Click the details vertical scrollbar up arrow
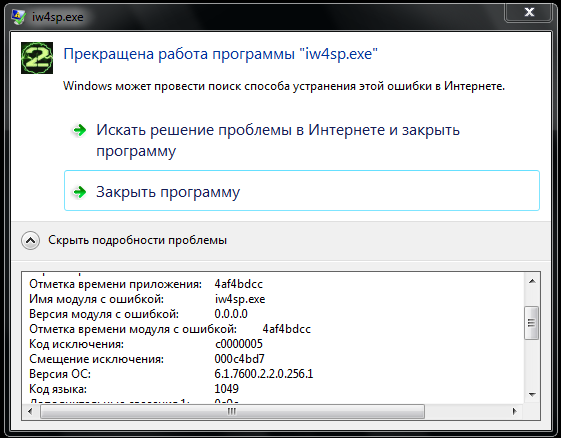Image resolution: width=561 pixels, height=438 pixels. (532, 281)
